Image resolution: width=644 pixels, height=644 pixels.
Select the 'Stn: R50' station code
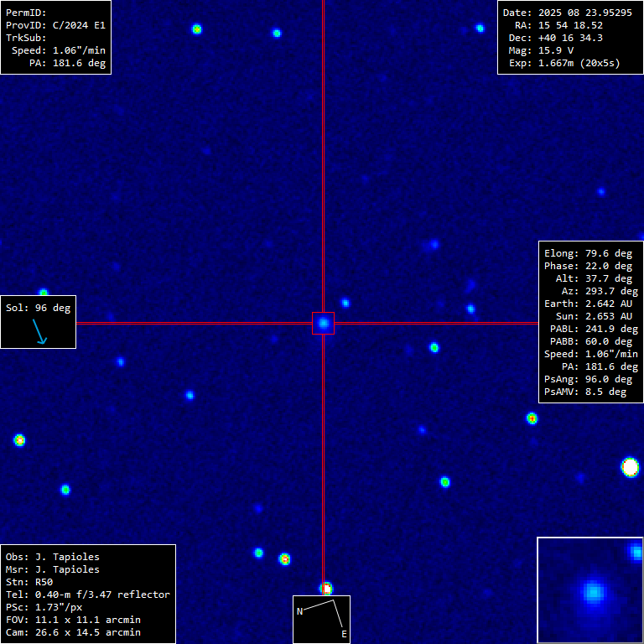coord(29,583)
